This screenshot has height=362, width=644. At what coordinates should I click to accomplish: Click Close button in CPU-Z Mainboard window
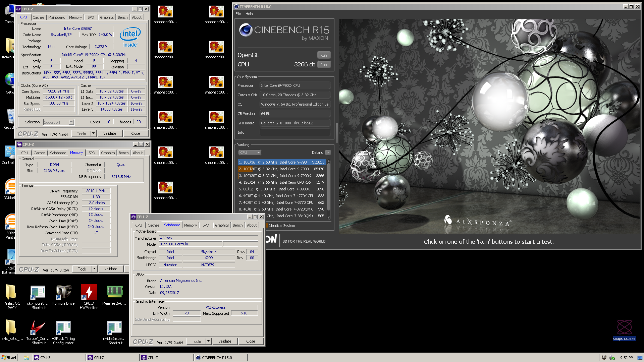click(x=251, y=341)
